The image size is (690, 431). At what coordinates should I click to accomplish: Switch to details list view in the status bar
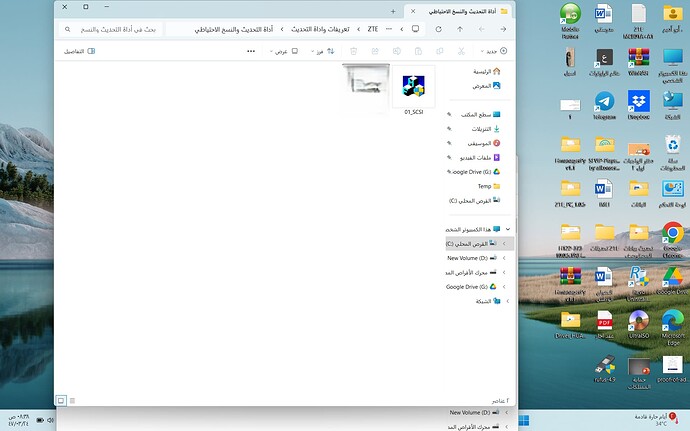73,400
